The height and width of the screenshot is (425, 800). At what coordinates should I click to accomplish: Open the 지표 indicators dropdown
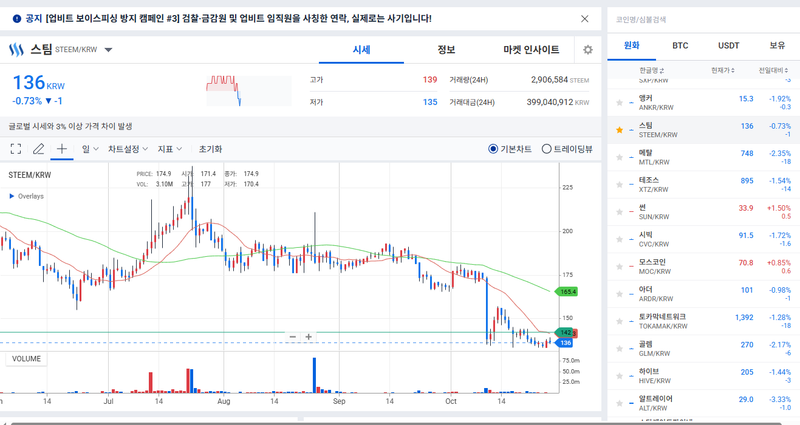click(170, 149)
